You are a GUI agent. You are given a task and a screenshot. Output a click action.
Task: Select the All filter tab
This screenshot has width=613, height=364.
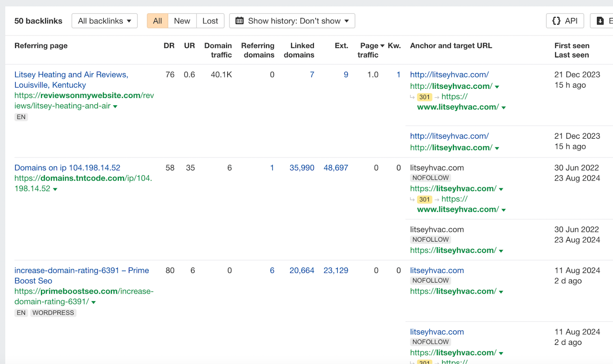coord(157,21)
